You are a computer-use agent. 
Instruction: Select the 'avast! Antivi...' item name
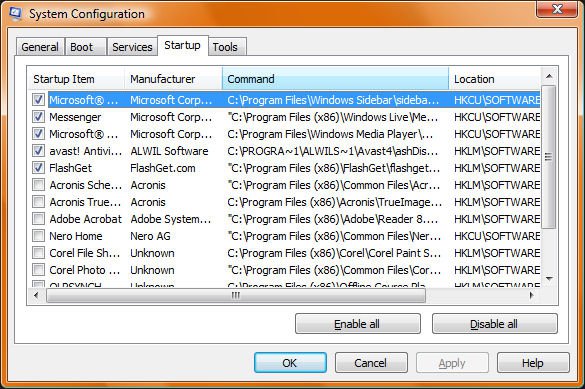point(85,151)
